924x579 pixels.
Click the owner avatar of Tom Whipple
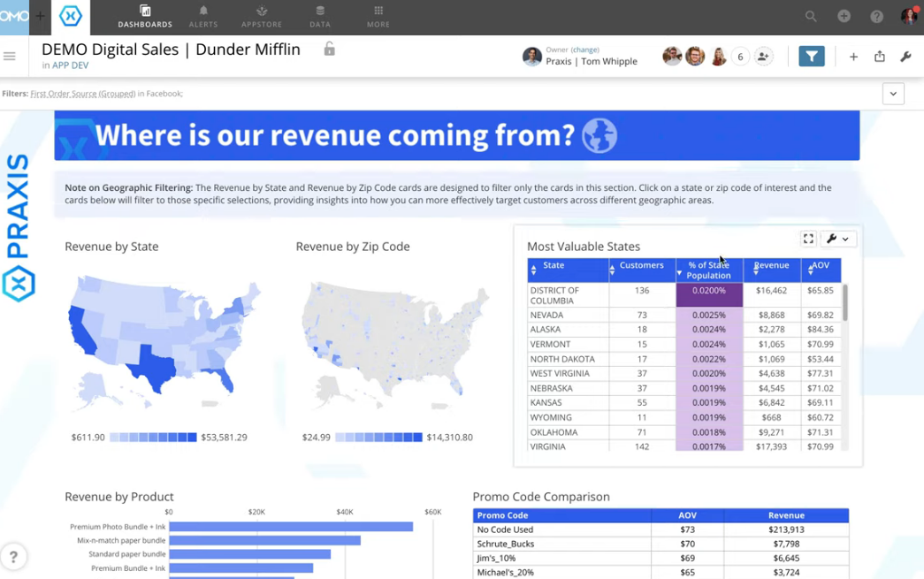click(532, 57)
